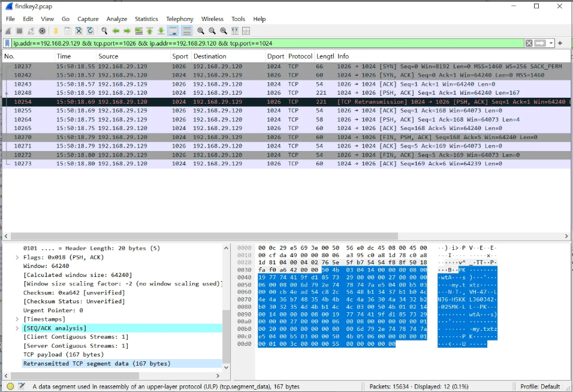This screenshot has width=573, height=392.
Task: Reload the capture file icon
Action: [90, 31]
